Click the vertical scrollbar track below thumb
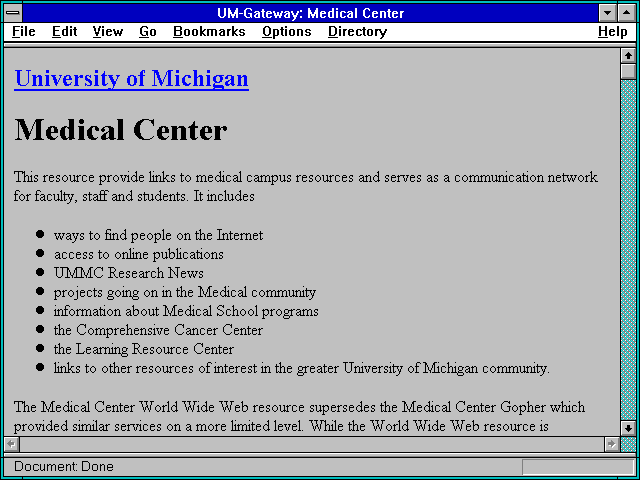This screenshot has width=640, height=480. 628,250
